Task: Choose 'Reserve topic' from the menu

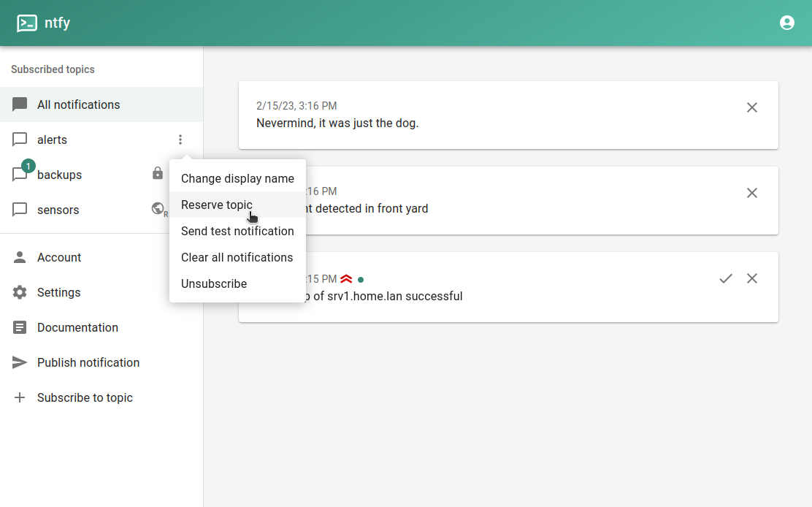Action: pyautogui.click(x=217, y=205)
